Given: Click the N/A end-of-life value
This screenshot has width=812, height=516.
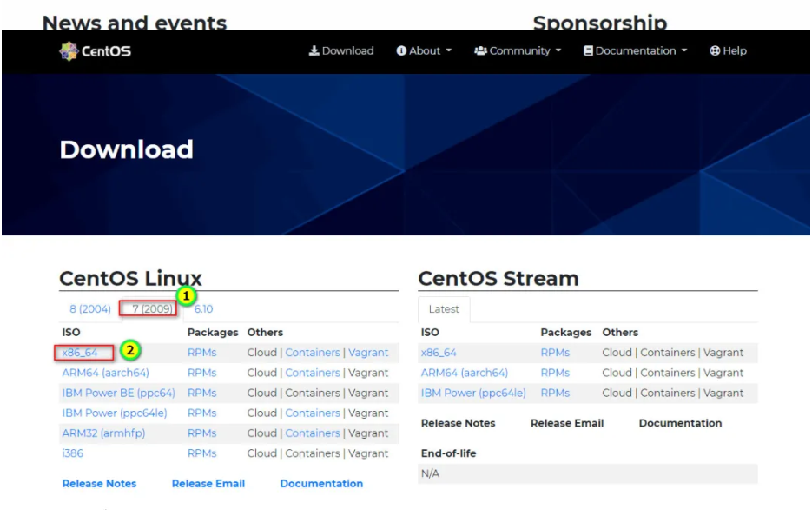Looking at the screenshot, I should click(x=431, y=474).
